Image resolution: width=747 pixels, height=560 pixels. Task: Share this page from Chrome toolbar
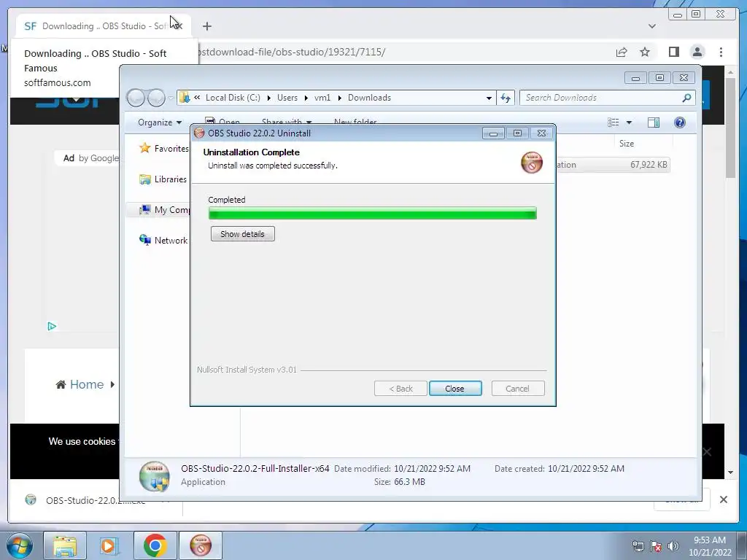(622, 52)
